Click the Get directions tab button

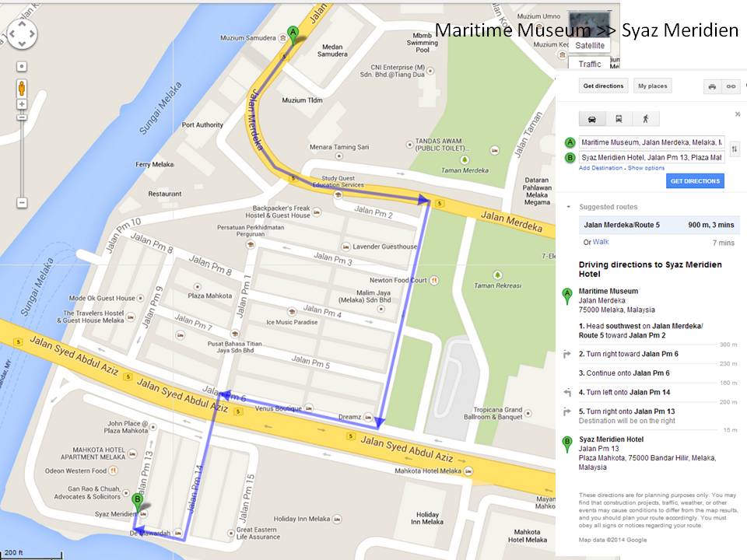pos(604,86)
